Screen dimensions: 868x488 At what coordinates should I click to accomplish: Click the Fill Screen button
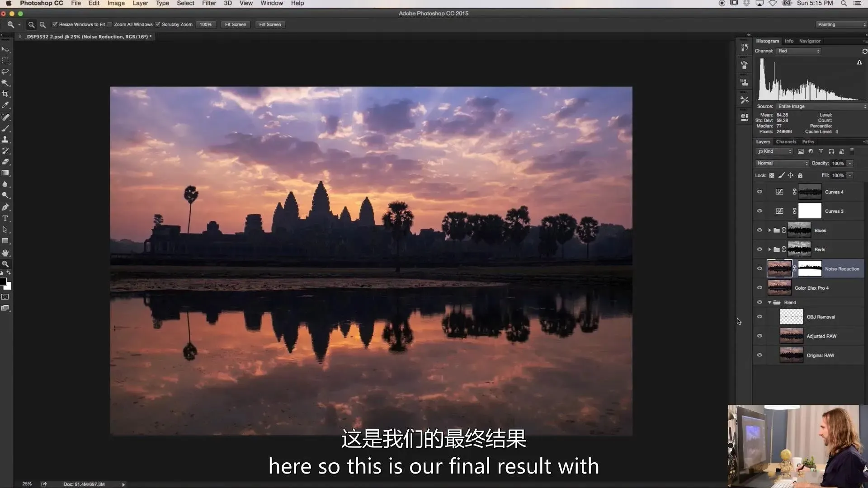point(270,24)
